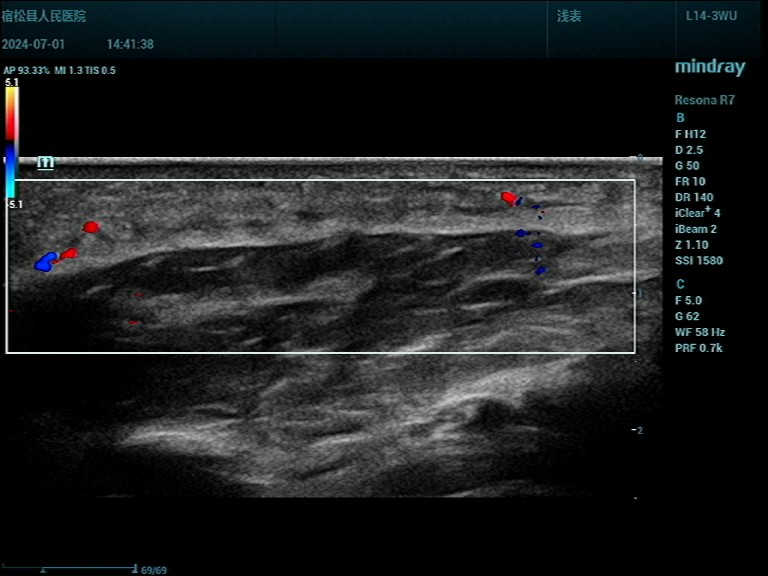This screenshot has height=576, width=768.
Task: Select the Z 1.10 zoom parameter
Action: click(x=692, y=244)
